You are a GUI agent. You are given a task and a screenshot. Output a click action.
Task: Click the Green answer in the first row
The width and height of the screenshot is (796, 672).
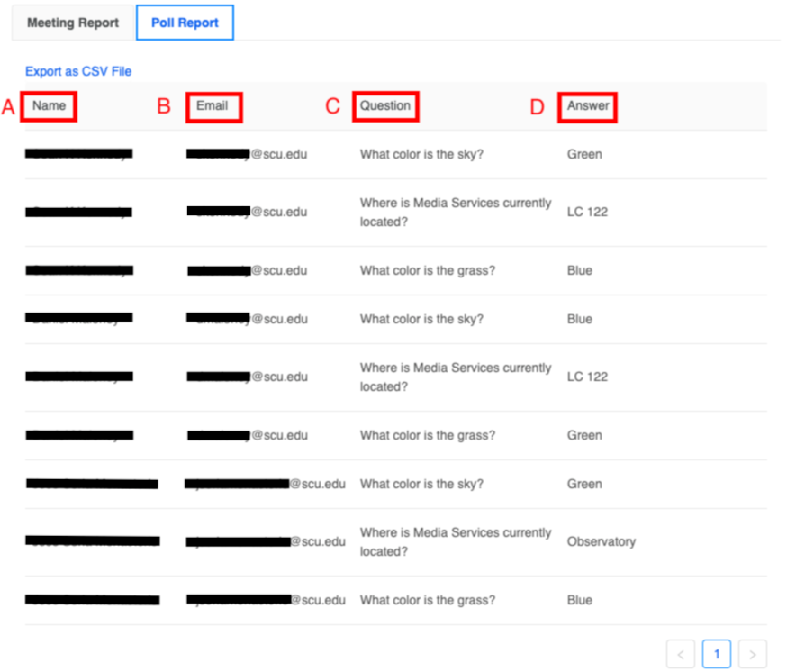[x=584, y=154]
